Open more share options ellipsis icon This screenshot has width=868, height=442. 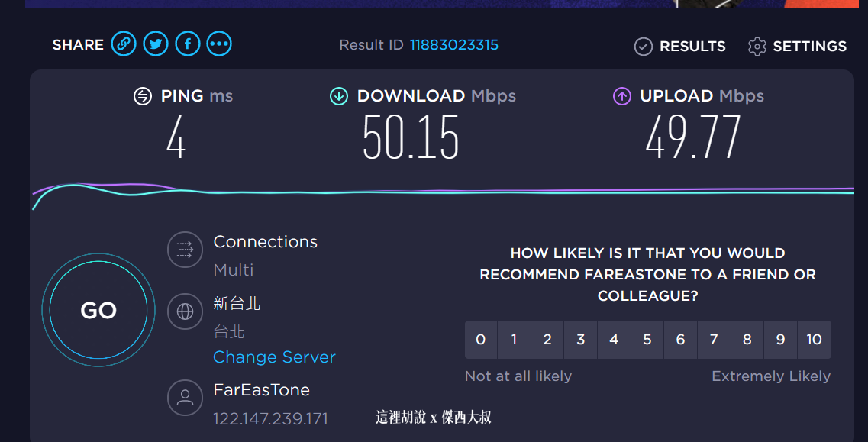point(219,44)
